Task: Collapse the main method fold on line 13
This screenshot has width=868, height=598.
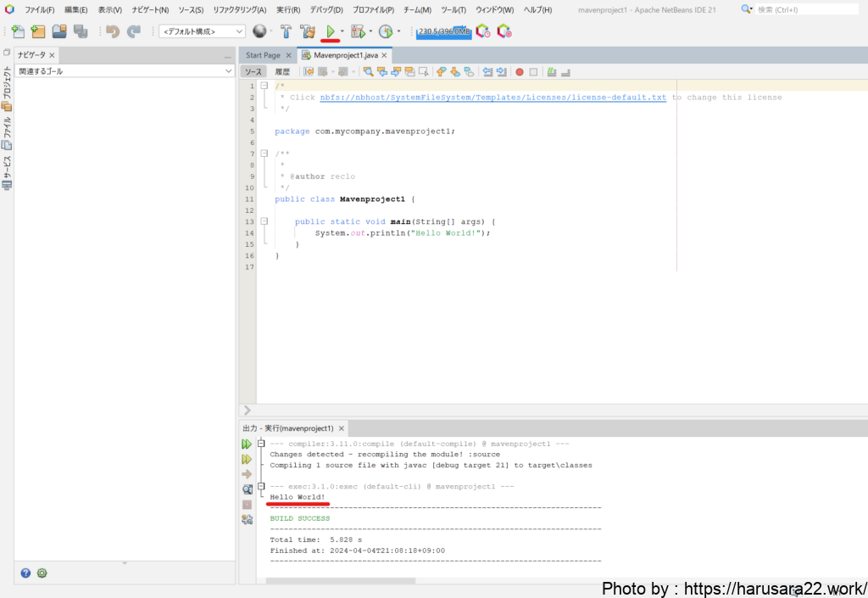Action: tap(264, 221)
